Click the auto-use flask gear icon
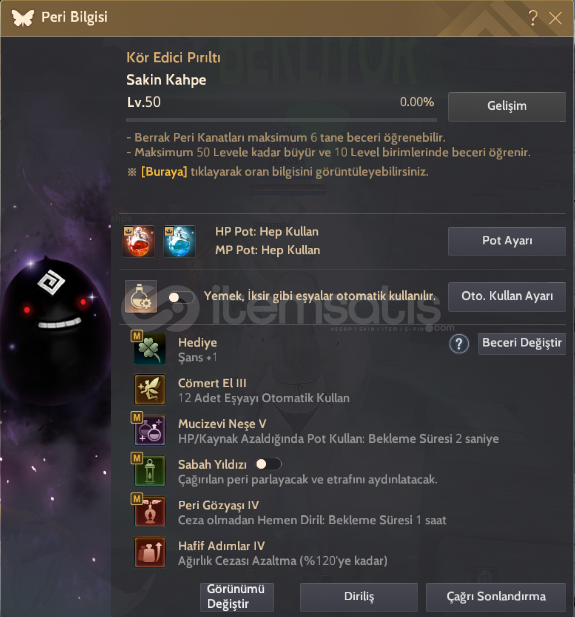Viewport: 575px width, 617px height. [141, 297]
